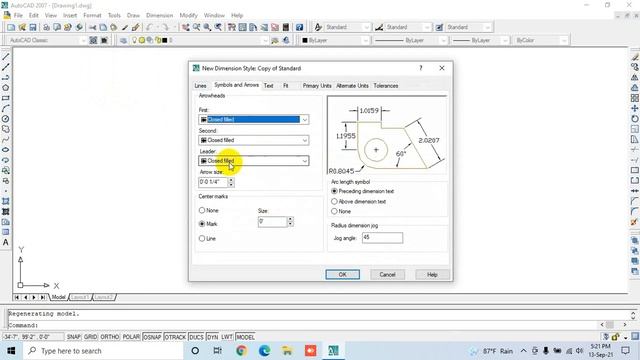The image size is (640, 360).
Task: Select the Mirror modify tool
Action: (635, 78)
